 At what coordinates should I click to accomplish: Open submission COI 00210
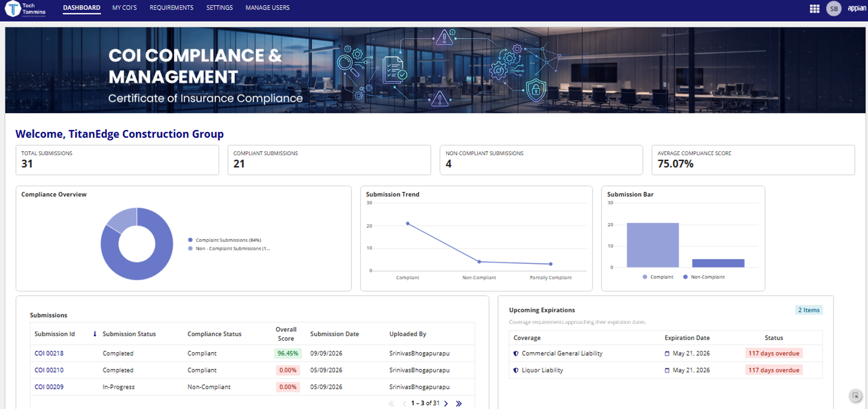[49, 370]
